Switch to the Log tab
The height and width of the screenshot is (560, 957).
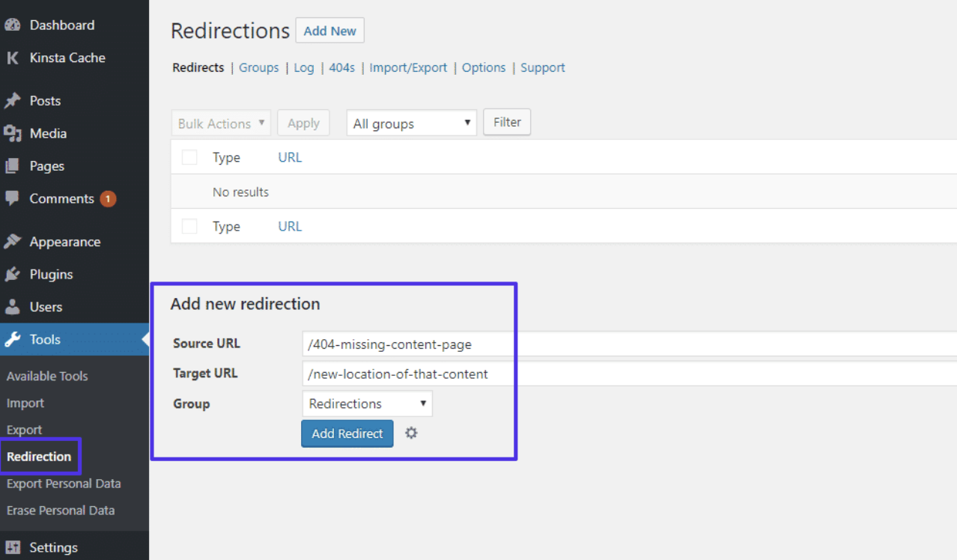[304, 67]
